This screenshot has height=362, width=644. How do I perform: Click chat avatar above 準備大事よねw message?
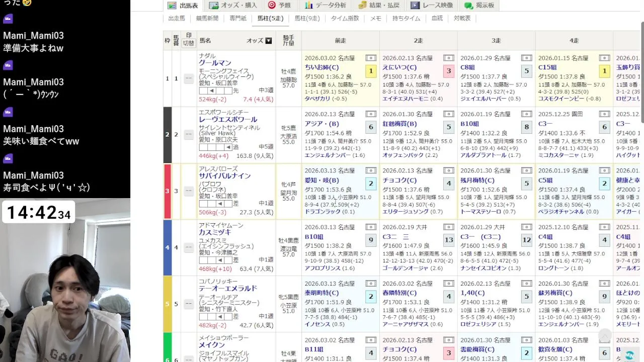(x=8, y=19)
